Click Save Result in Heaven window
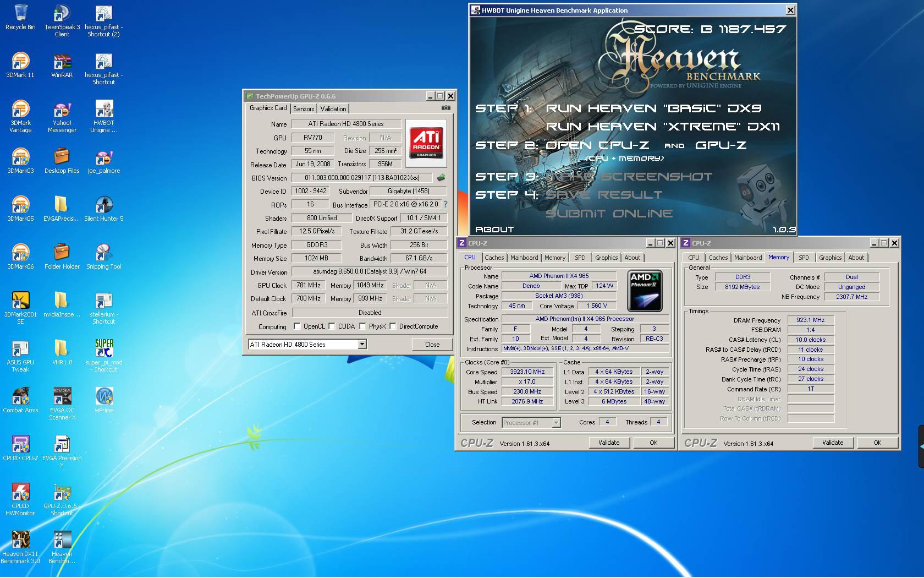 (604, 195)
